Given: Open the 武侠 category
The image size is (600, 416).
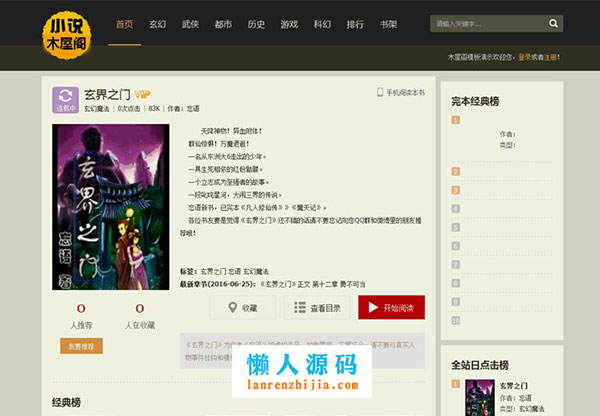Looking at the screenshot, I should 190,24.
